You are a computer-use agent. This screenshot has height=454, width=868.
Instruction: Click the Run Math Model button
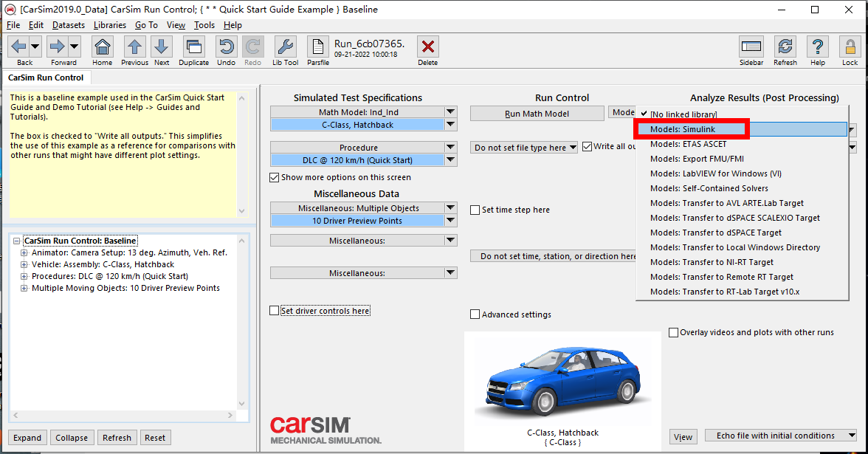pyautogui.click(x=537, y=114)
